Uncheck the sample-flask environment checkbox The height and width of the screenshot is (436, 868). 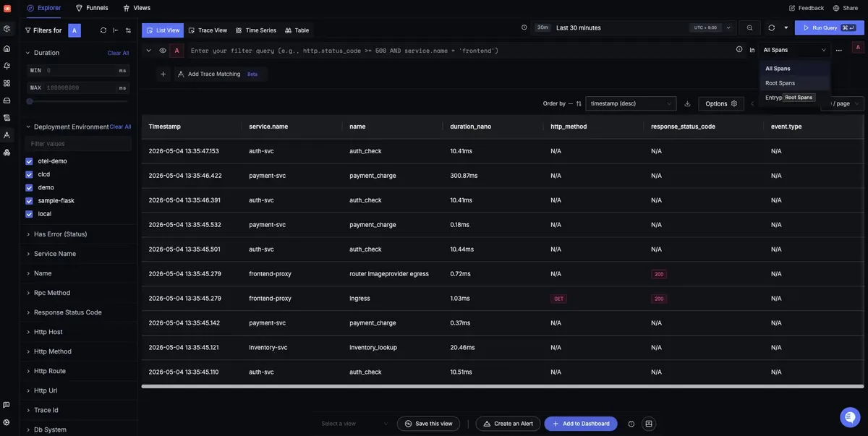[x=29, y=200]
